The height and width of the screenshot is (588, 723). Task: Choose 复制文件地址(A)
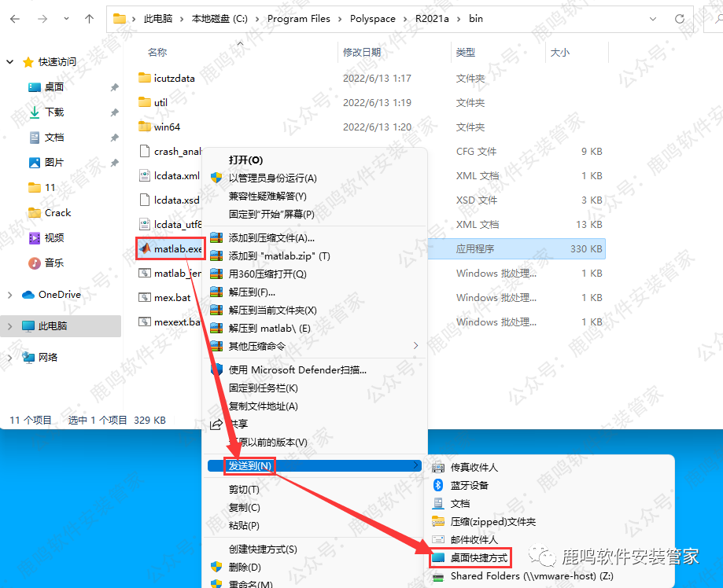pos(264,406)
